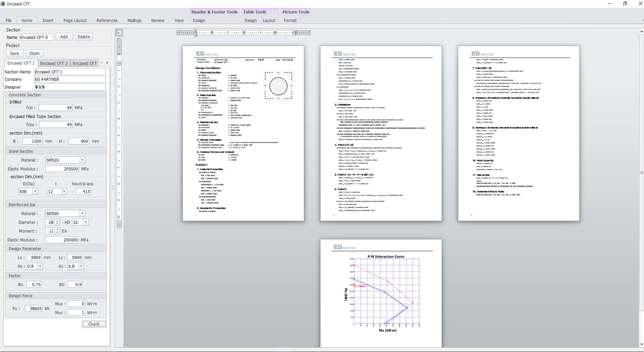Click the P-M Interaction Curve chart page

pyautogui.click(x=381, y=293)
